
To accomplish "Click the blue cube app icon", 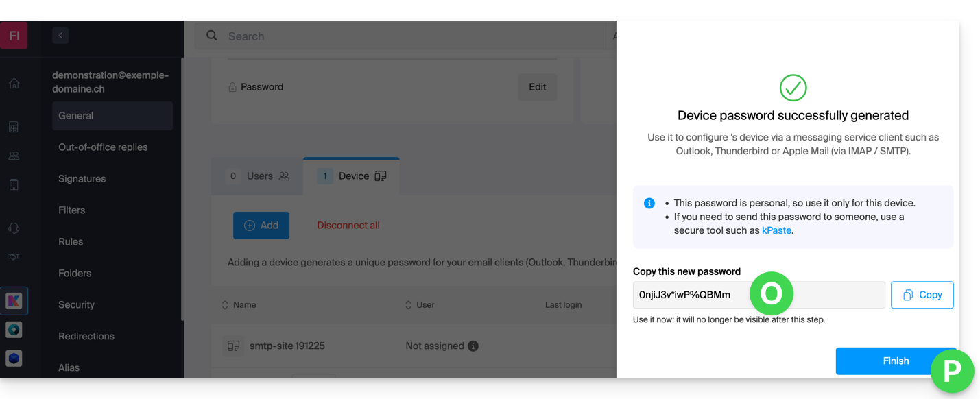I will click(x=14, y=358).
